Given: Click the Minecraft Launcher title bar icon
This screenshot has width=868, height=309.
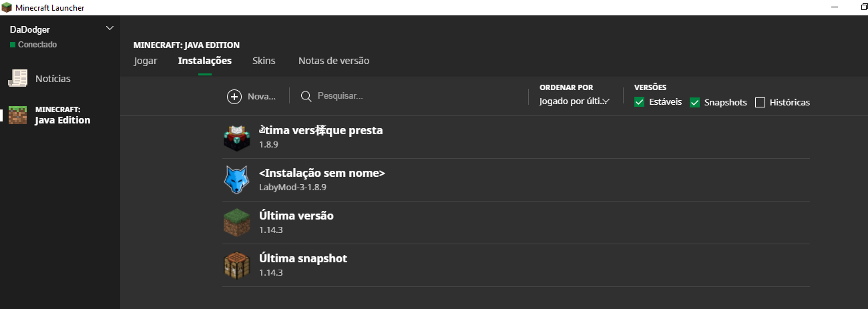Looking at the screenshot, I should 7,7.
